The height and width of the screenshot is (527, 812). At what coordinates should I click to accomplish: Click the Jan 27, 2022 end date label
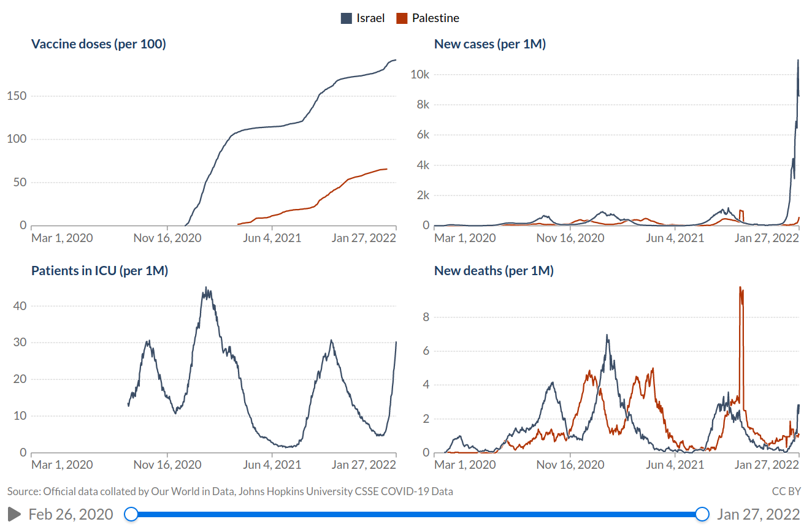(x=759, y=514)
